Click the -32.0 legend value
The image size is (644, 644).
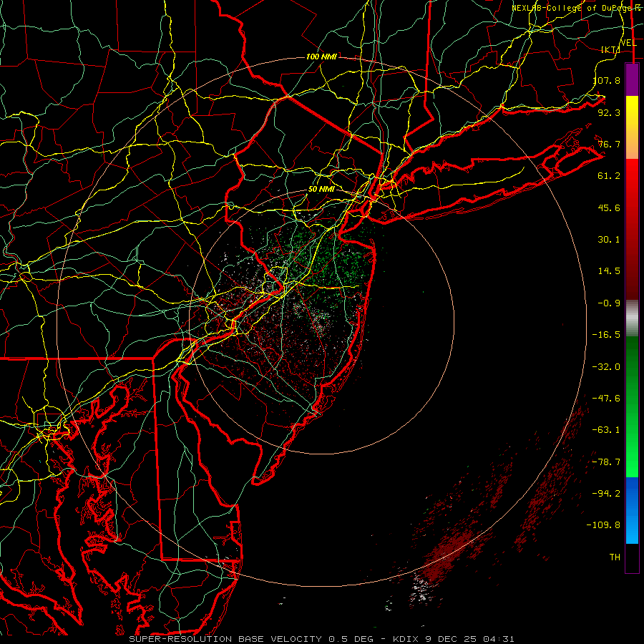[607, 367]
